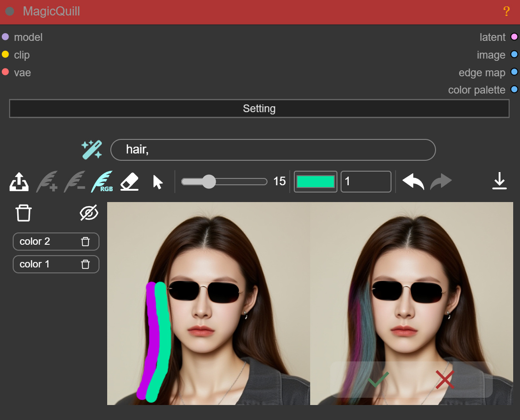Select the eraser tool
The height and width of the screenshot is (420, 520).
pyautogui.click(x=129, y=181)
